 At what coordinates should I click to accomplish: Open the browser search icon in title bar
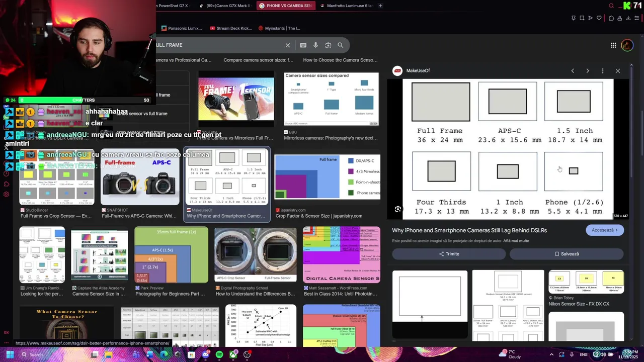611,6
